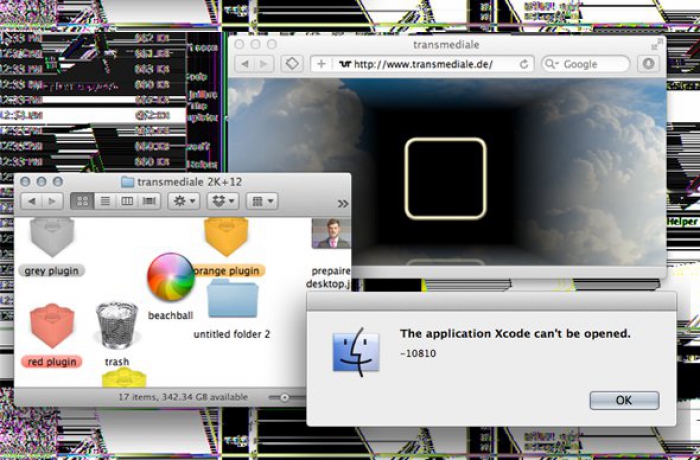Click the forward arrow in the Finder window
This screenshot has width=700, height=460.
52,201
